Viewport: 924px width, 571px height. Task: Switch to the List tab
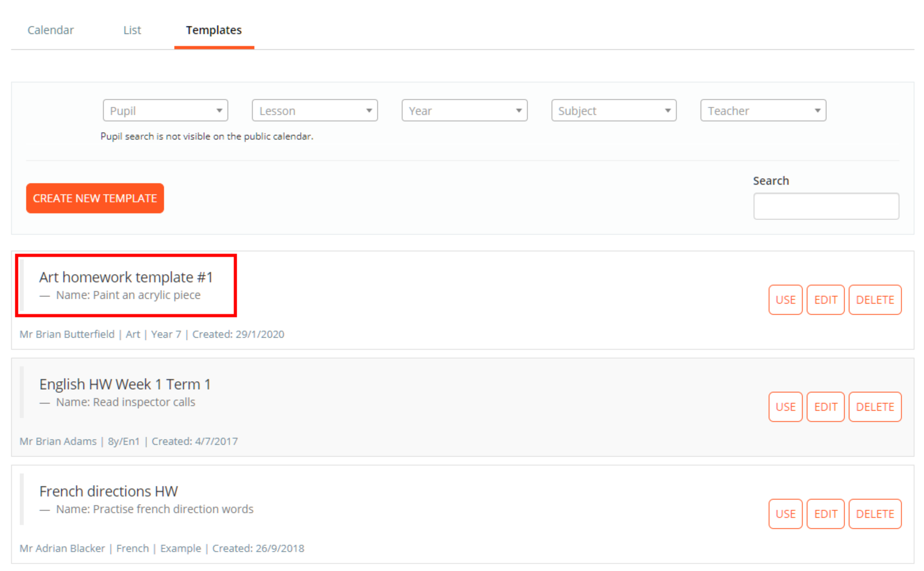(x=132, y=30)
